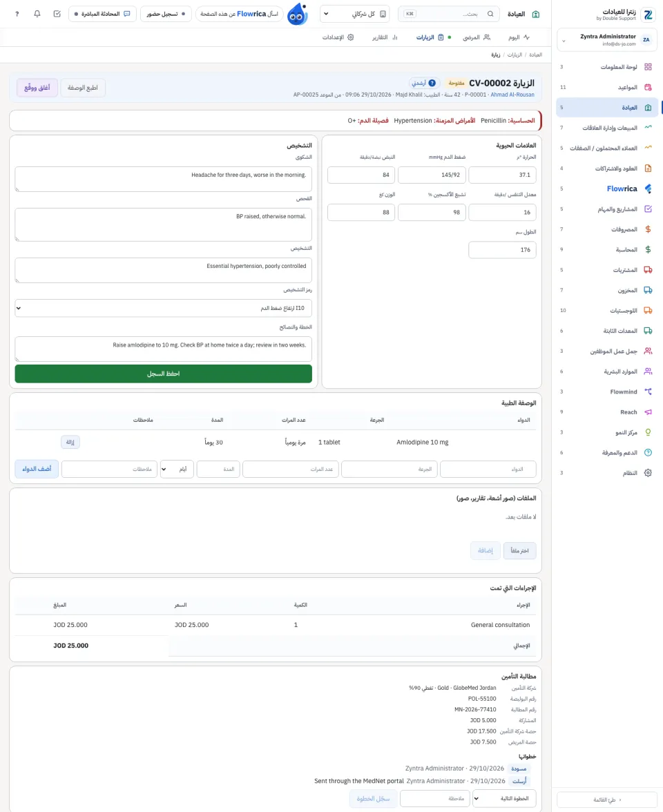
Task: Click the المصروفات expenses dollar icon
Action: [648, 229]
